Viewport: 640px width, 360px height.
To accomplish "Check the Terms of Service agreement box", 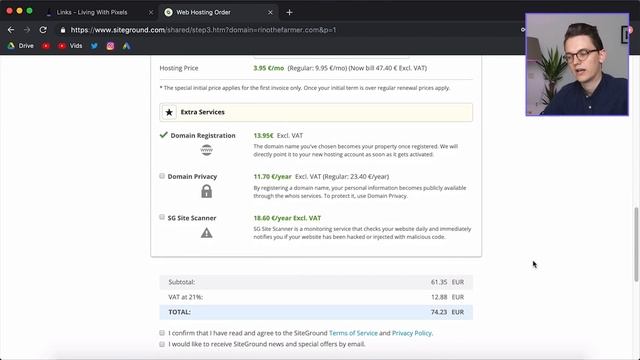I will coord(162,333).
